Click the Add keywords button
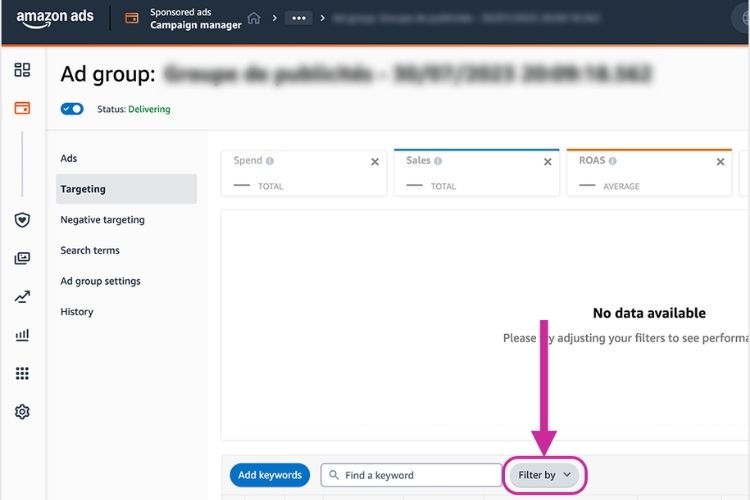 pyautogui.click(x=270, y=475)
